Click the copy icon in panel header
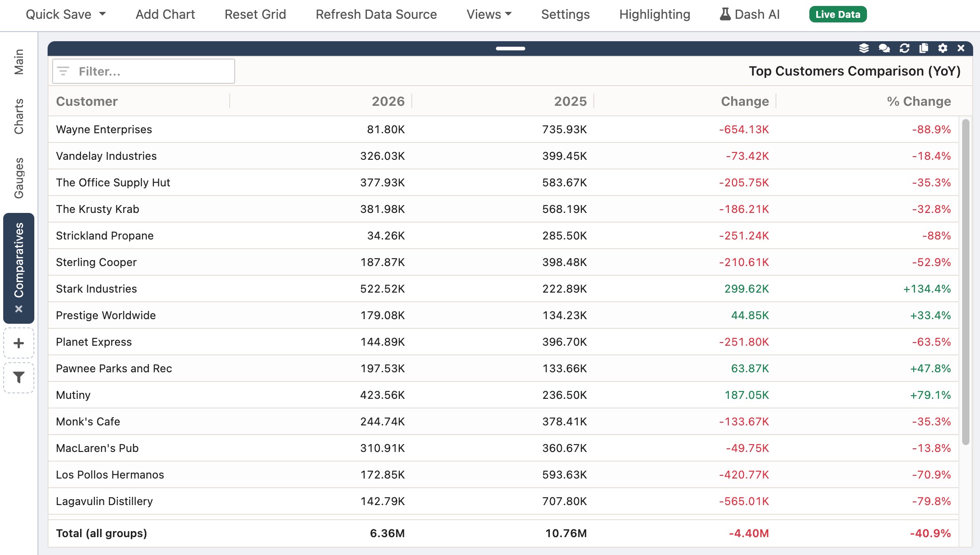This screenshot has width=980, height=555. tap(924, 48)
